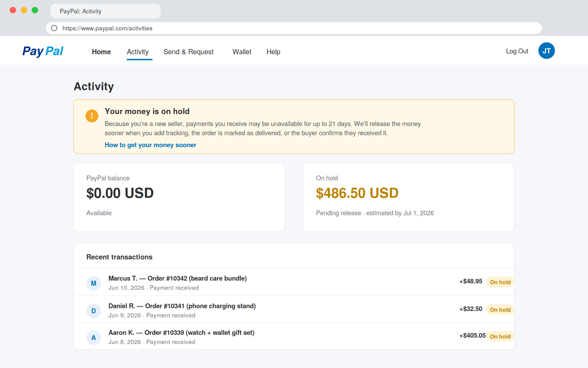Open the Wallet menu item
Viewport: 588px width, 368px height.
[242, 52]
